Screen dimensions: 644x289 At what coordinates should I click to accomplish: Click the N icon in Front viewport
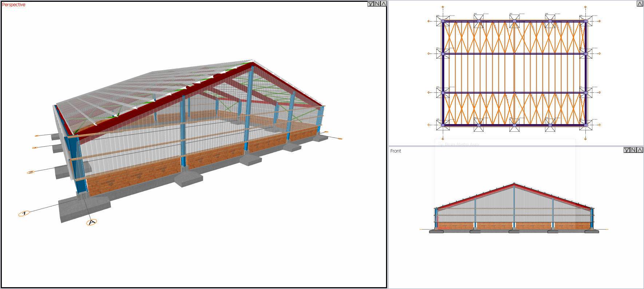click(x=633, y=150)
